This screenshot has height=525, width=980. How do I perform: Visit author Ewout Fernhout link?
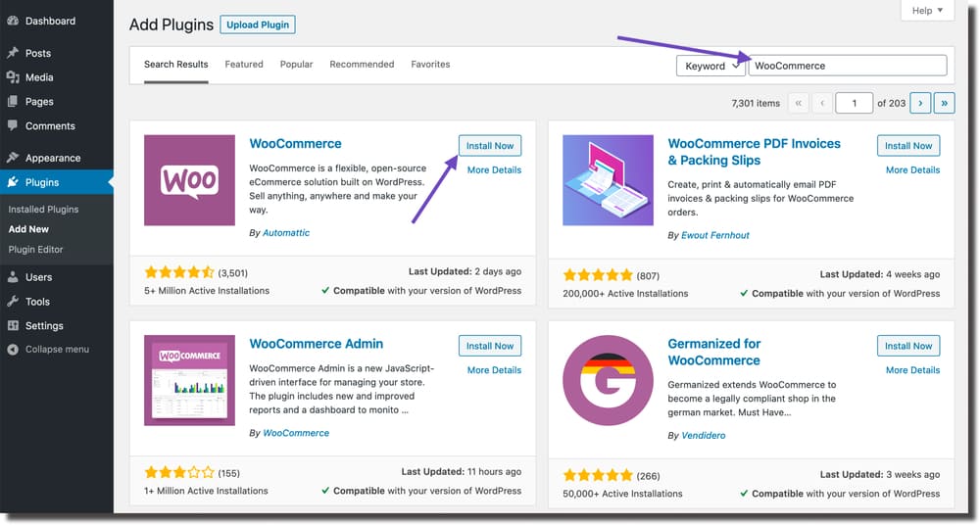click(715, 235)
